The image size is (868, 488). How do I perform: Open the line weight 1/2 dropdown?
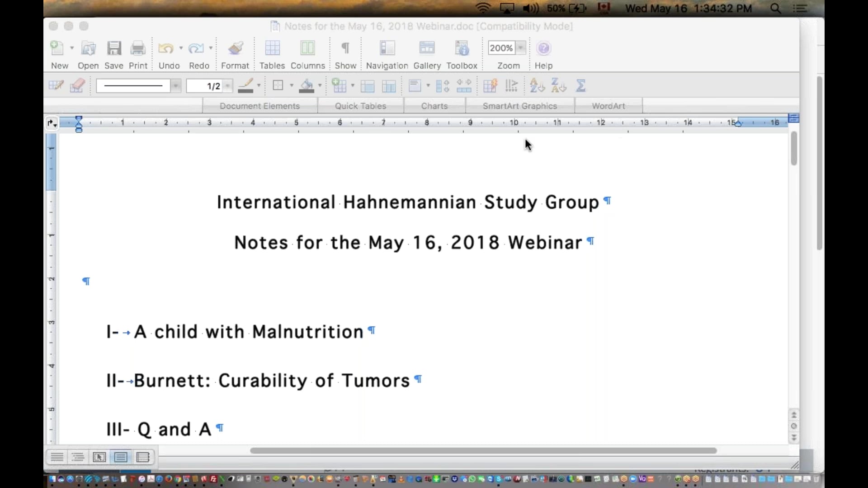click(x=227, y=86)
